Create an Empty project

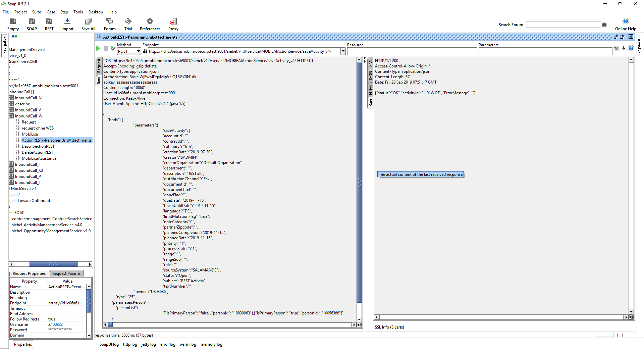point(13,24)
